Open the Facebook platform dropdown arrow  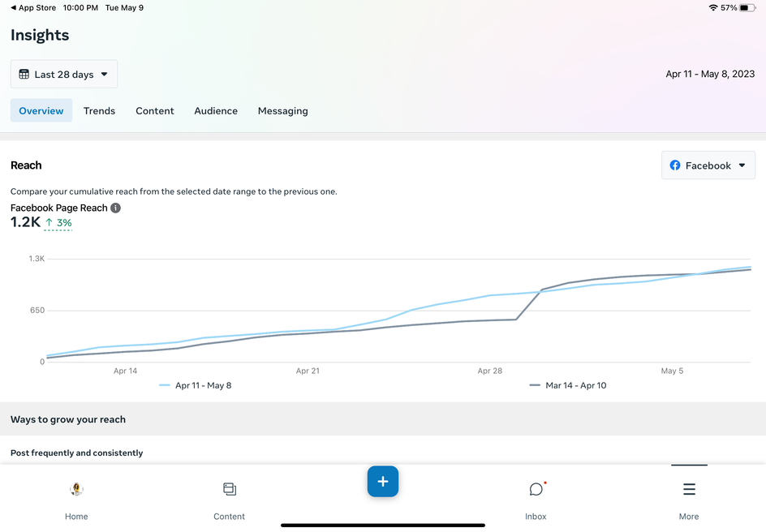point(740,165)
